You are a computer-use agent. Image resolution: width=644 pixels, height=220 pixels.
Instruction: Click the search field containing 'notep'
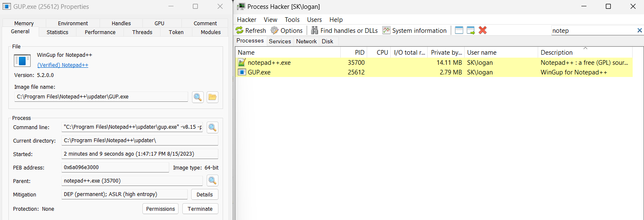(593, 30)
